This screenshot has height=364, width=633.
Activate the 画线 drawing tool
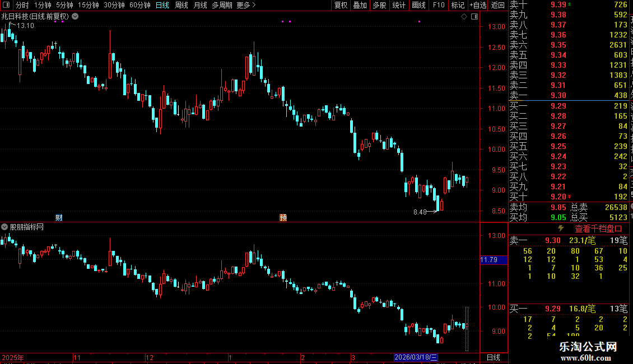tap(418, 5)
